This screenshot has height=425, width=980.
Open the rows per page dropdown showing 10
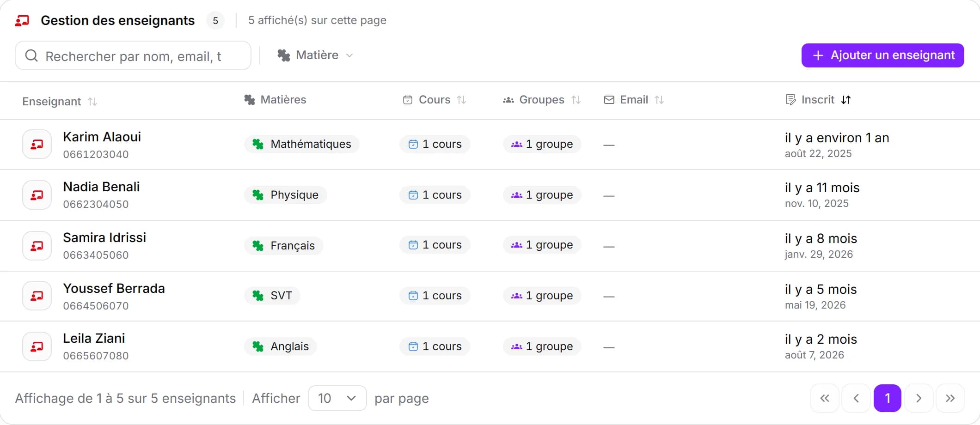tap(337, 398)
